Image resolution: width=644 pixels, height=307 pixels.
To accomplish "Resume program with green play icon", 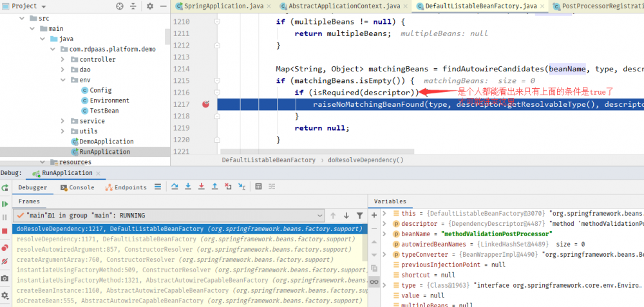I will [x=5, y=204].
